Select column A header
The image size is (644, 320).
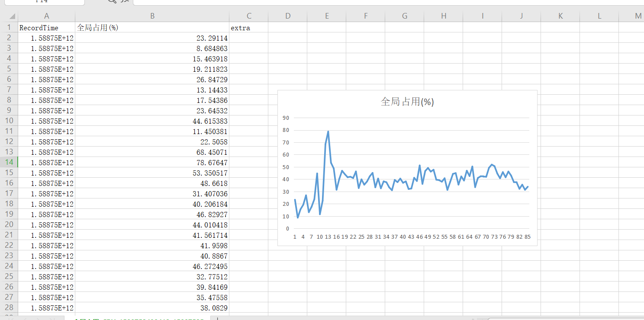pyautogui.click(x=46, y=16)
